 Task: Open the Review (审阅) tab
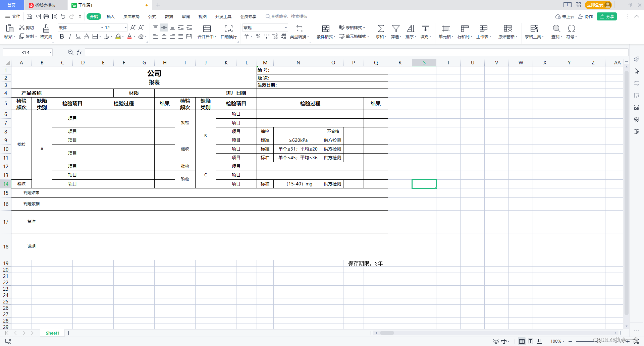click(186, 16)
